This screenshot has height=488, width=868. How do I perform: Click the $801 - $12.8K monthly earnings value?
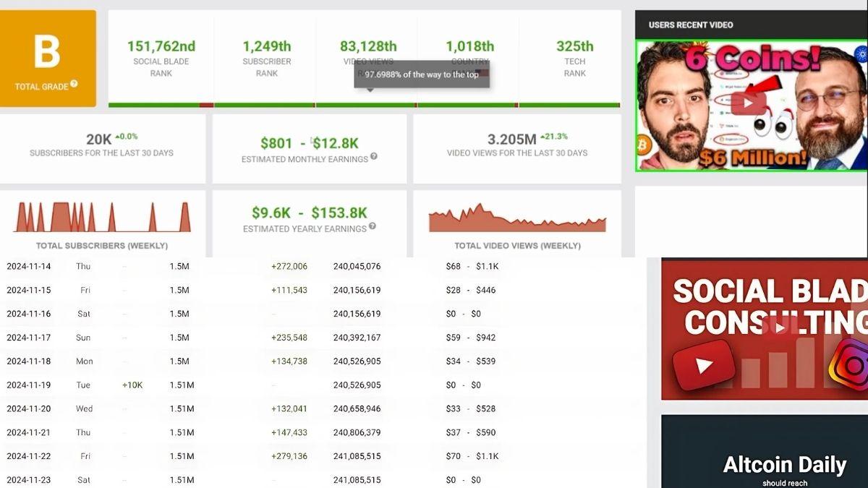[x=310, y=143]
